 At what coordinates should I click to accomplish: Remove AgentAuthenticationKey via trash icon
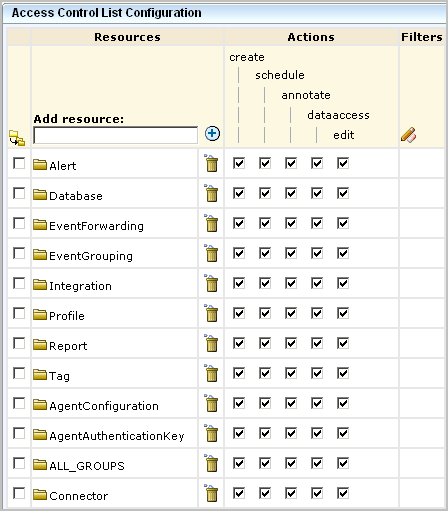click(x=211, y=433)
